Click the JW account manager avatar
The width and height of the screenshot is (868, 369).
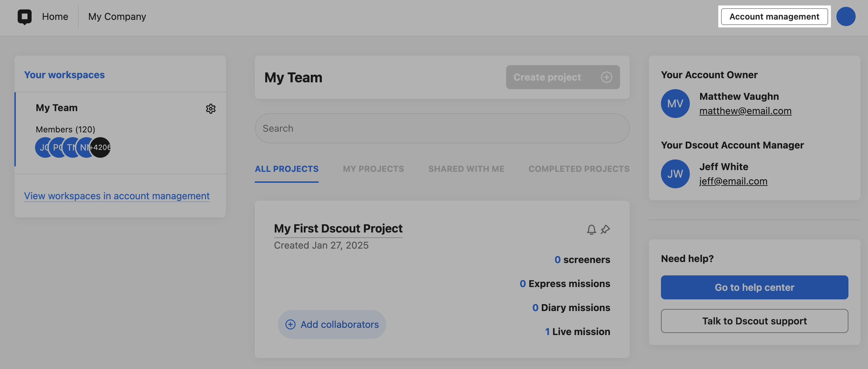tap(675, 174)
